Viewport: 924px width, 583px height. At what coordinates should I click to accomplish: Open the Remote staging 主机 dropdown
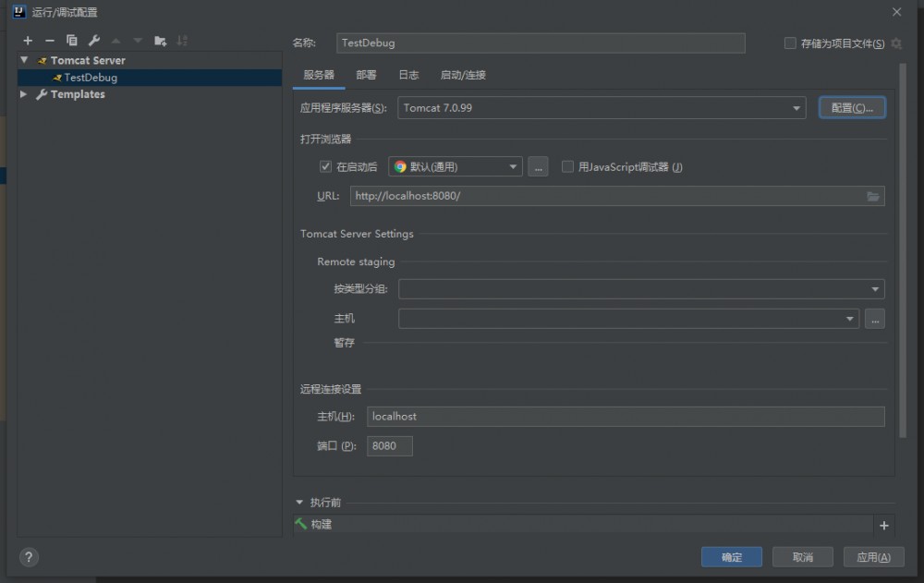point(628,319)
